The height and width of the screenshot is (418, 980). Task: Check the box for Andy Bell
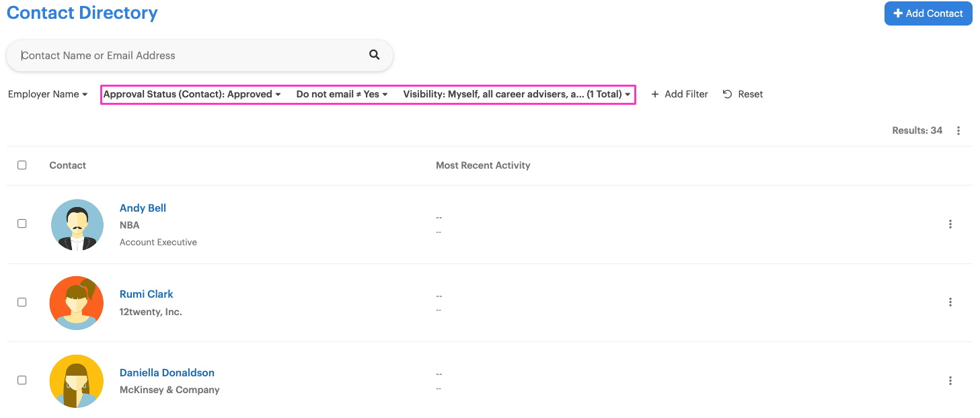pyautogui.click(x=22, y=224)
